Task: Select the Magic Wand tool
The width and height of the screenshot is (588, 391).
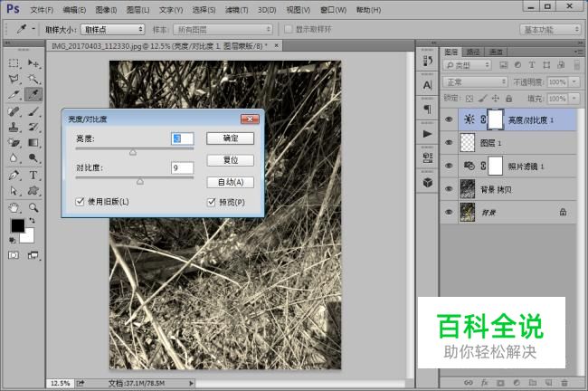Action: [x=33, y=79]
